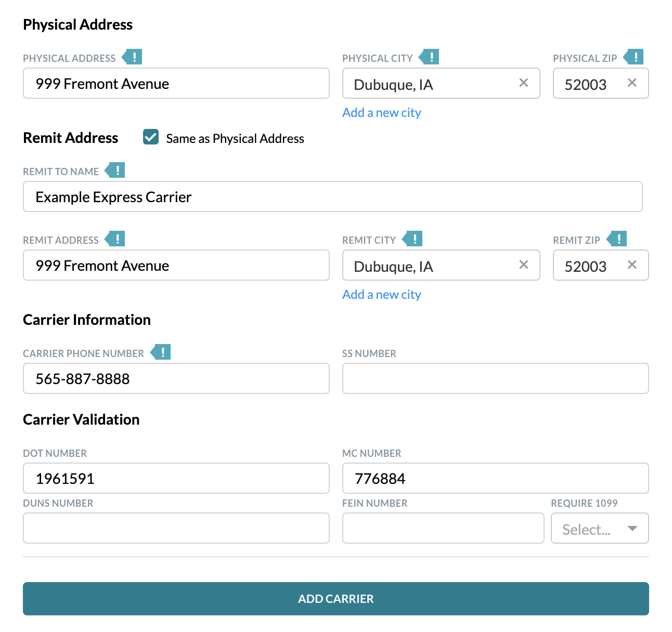Clear the Remit City Dubuque, IA selection
672x632 pixels.
[524, 265]
